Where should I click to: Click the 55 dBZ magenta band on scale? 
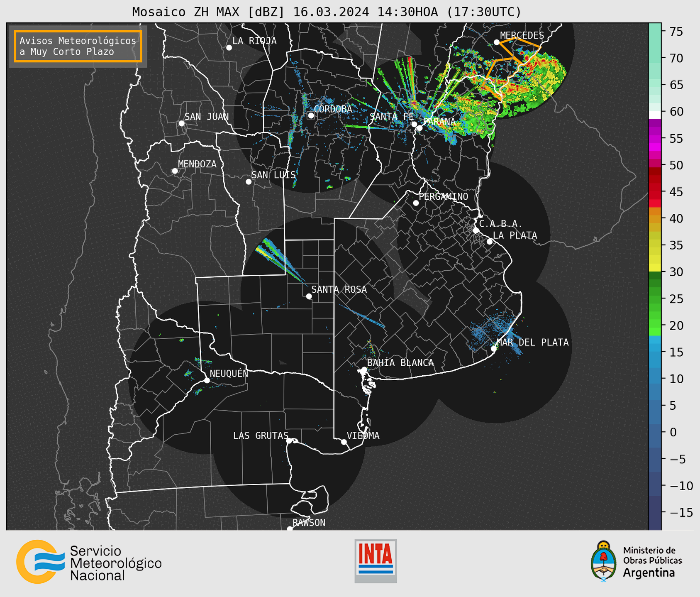655,138
